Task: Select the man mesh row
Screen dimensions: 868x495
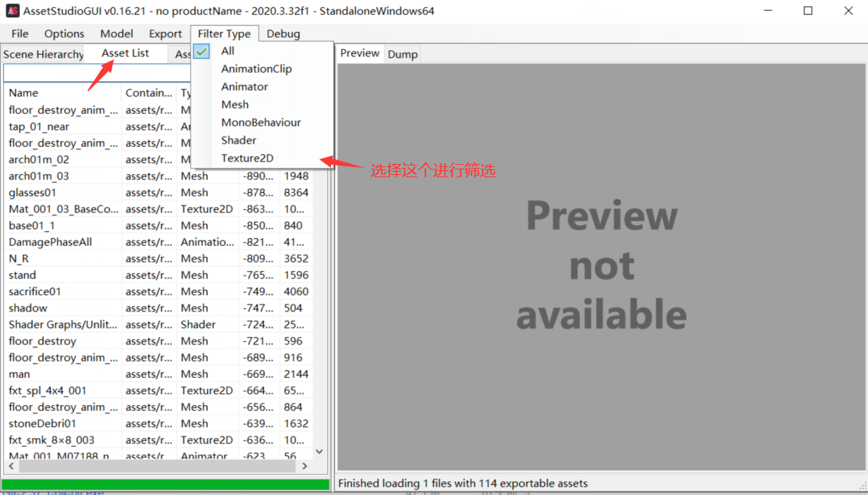Action: (158, 374)
